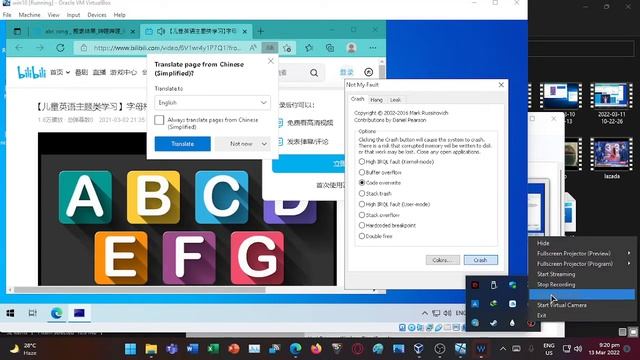This screenshot has height=360, width=640.
Task: Open the lazada video thumbnail
Action: tap(611, 154)
